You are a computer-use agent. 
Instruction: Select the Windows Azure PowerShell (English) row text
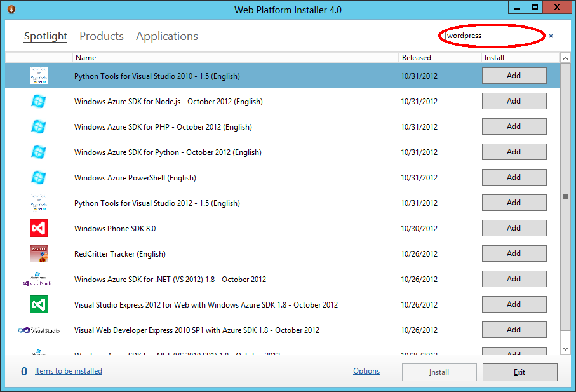[135, 178]
